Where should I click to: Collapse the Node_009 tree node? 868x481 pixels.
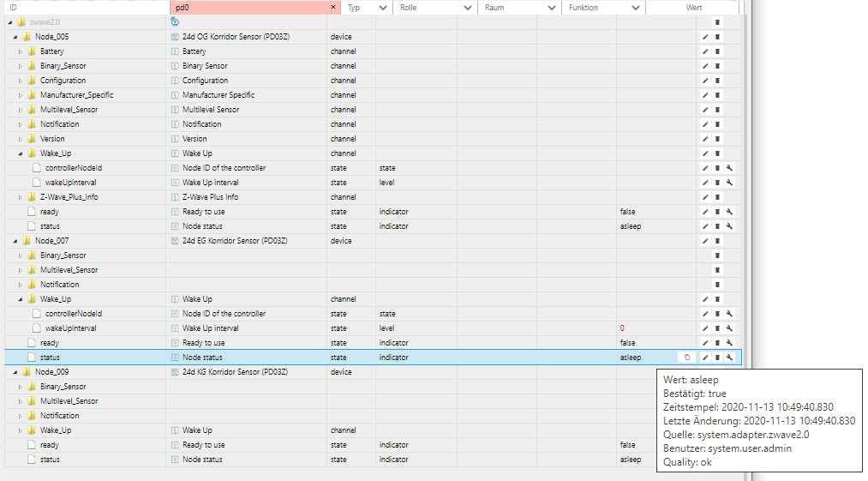pyautogui.click(x=15, y=372)
